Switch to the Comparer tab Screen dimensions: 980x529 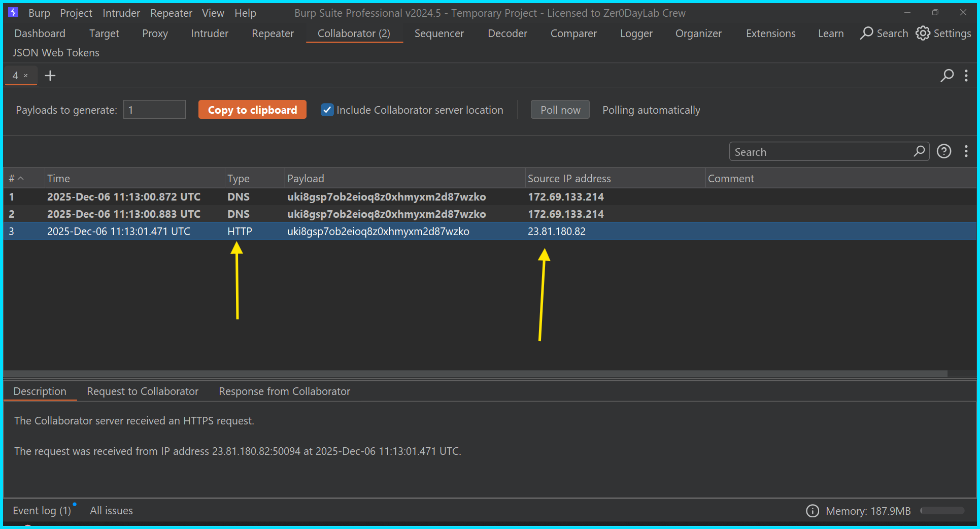click(573, 34)
